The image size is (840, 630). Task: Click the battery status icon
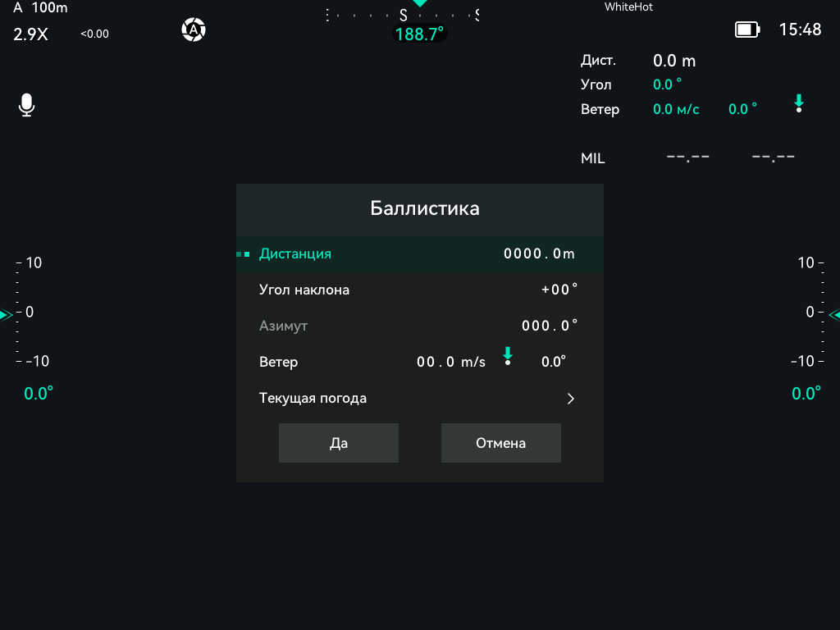(x=747, y=30)
